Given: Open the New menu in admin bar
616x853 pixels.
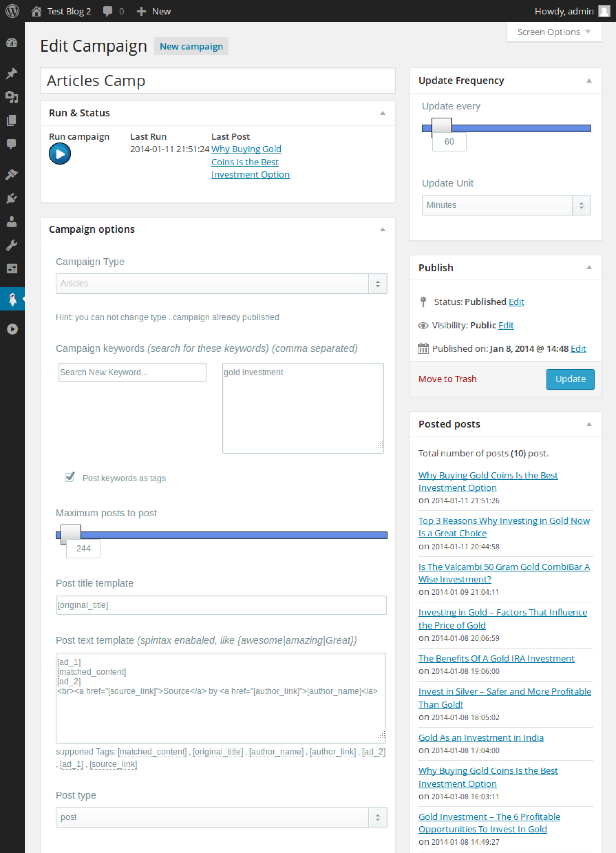Looking at the screenshot, I should (x=154, y=11).
